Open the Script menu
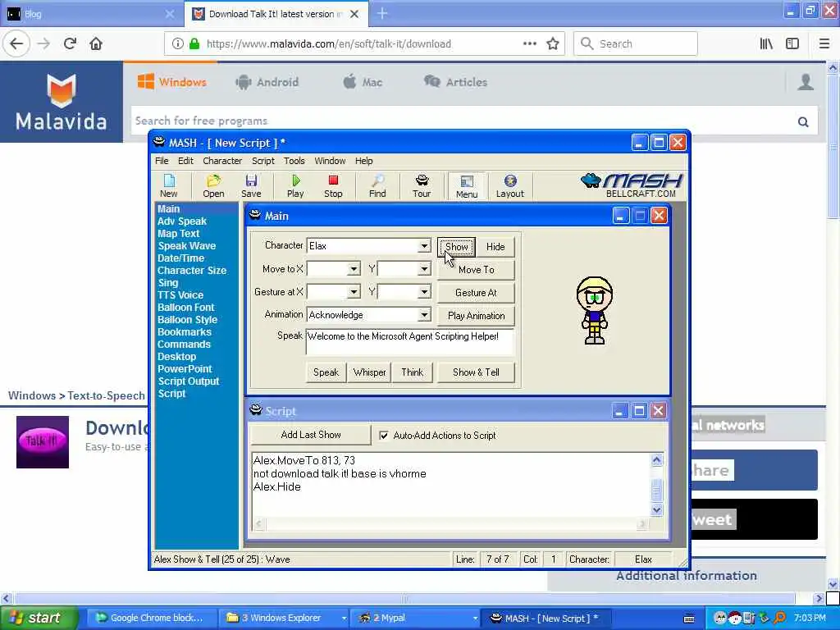This screenshot has width=840, height=630. tap(263, 161)
